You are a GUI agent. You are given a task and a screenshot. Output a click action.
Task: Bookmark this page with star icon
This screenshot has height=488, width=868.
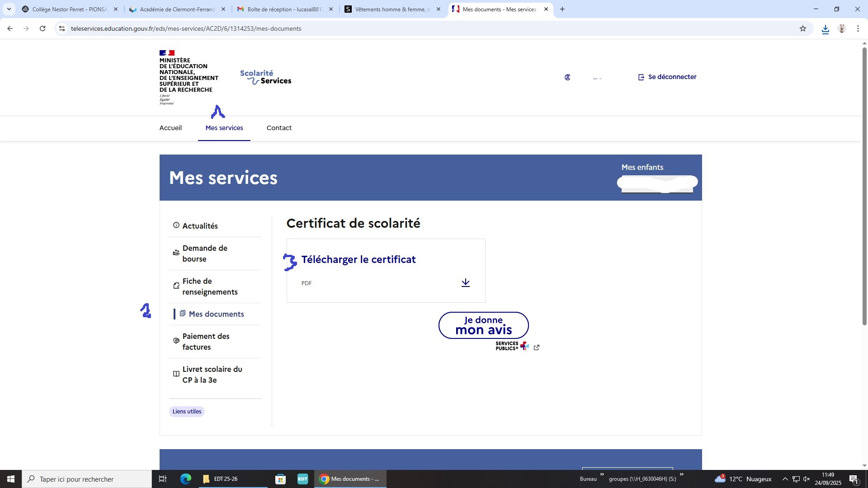pyautogui.click(x=802, y=28)
